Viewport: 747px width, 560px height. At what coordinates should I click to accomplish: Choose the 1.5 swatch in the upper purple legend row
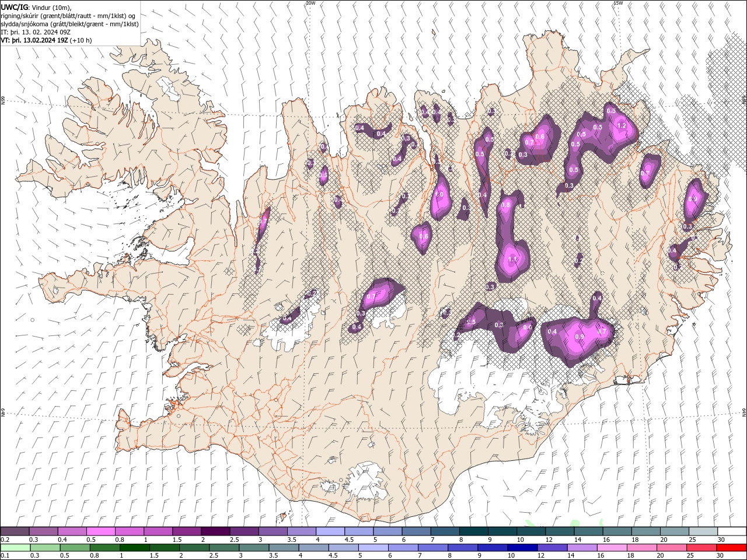click(x=186, y=531)
